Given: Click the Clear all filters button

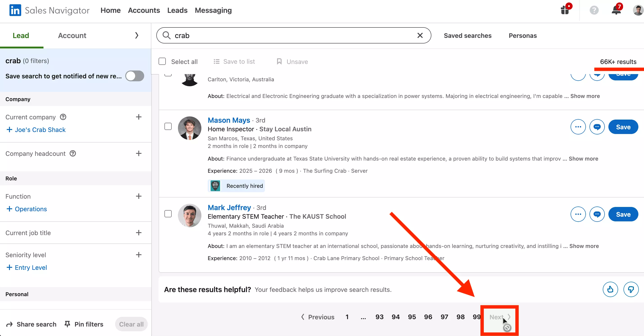Looking at the screenshot, I should coord(131,324).
